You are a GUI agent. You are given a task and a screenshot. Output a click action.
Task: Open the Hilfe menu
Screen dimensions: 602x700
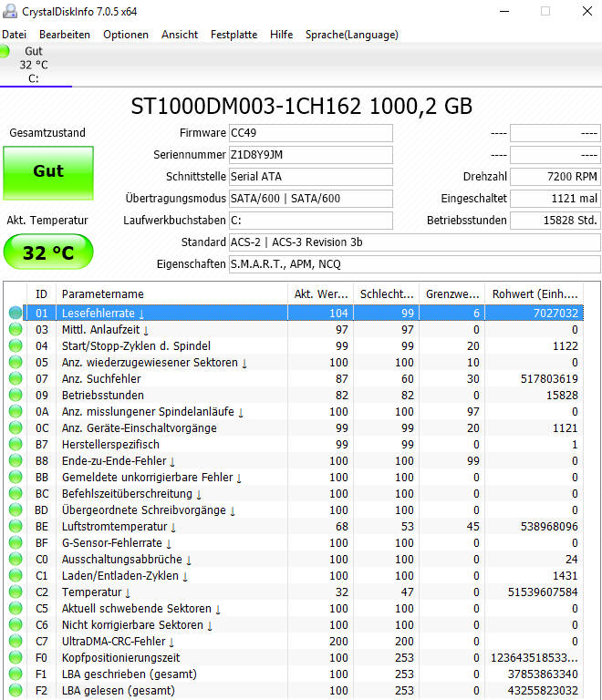click(281, 35)
